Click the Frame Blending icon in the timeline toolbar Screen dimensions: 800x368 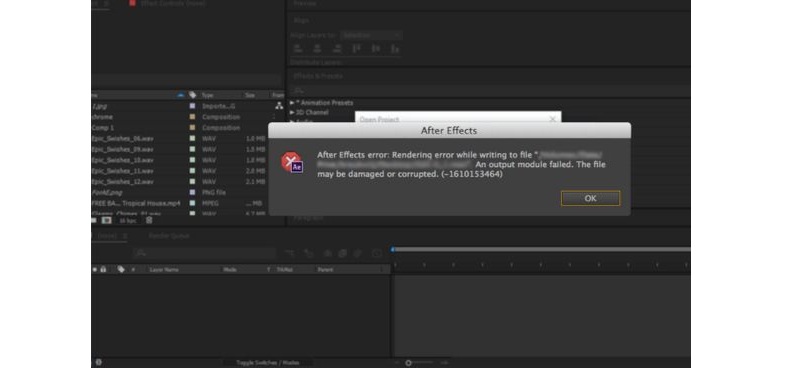pos(343,253)
